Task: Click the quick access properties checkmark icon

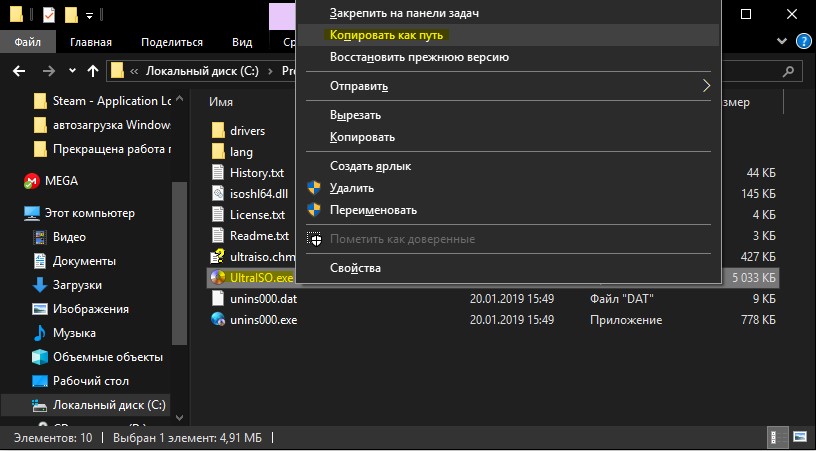Action: pos(48,15)
